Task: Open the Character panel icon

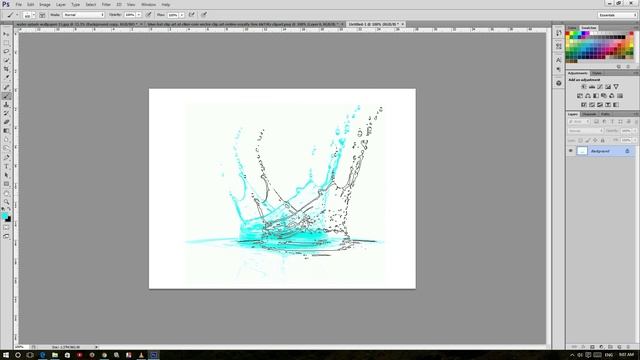Action: [559, 60]
